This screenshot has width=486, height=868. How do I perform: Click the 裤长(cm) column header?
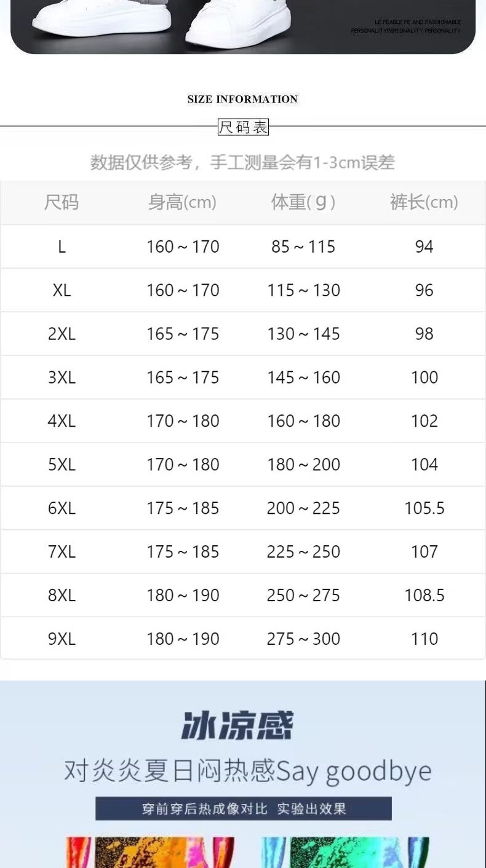tap(424, 202)
